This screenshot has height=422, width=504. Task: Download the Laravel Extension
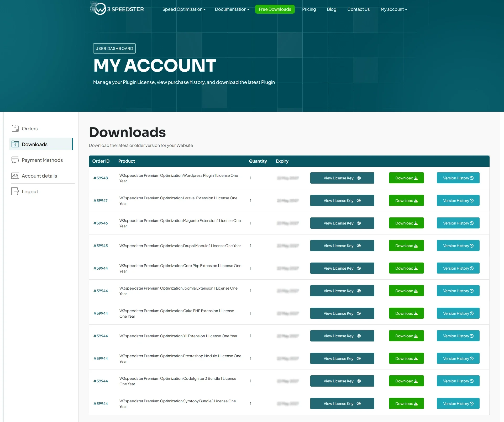406,200
